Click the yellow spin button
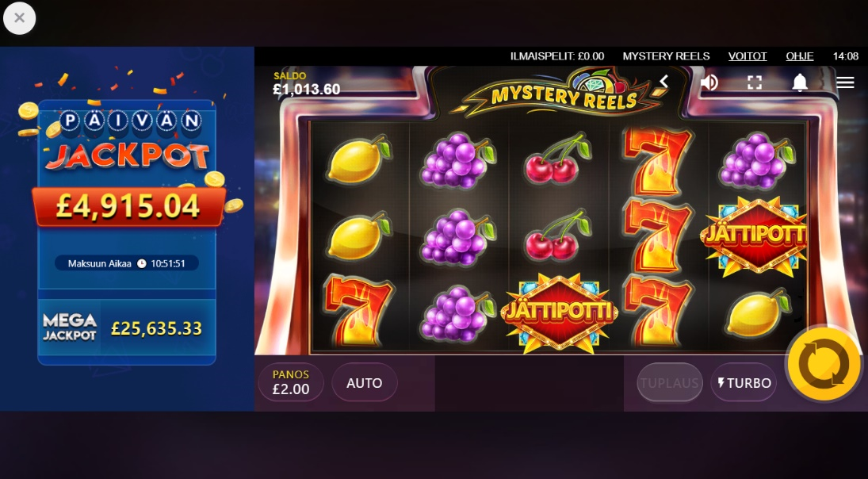868x479 pixels. tap(824, 364)
